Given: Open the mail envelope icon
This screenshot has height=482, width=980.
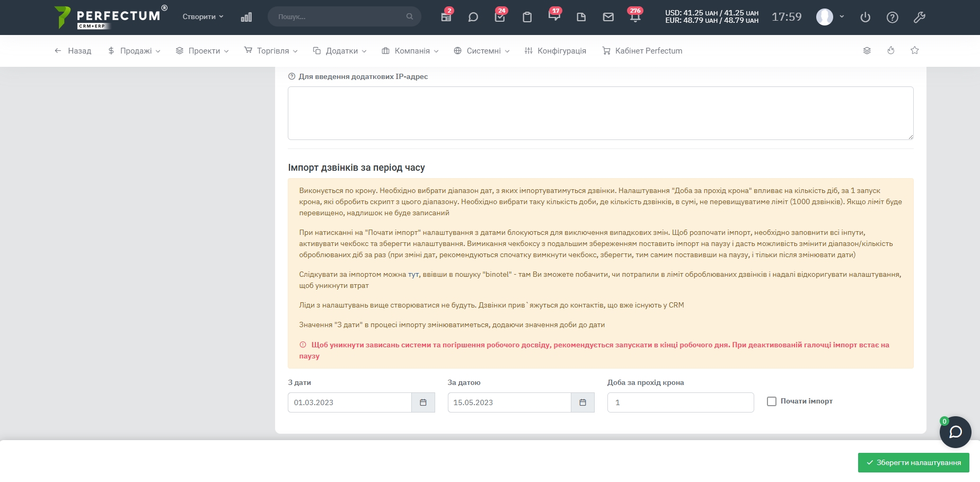Looking at the screenshot, I should [x=608, y=17].
